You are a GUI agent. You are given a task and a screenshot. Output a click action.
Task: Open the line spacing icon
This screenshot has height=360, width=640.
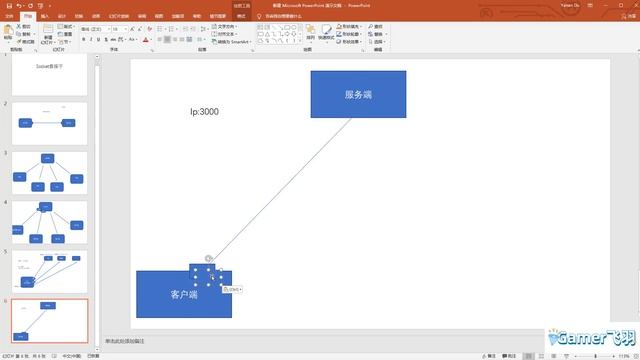coord(203,29)
